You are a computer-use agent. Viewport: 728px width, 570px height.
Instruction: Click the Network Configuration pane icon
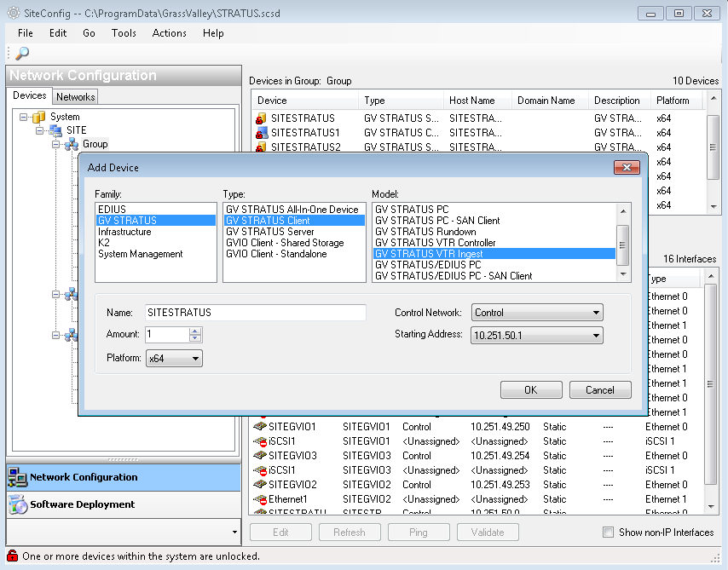pyautogui.click(x=18, y=477)
